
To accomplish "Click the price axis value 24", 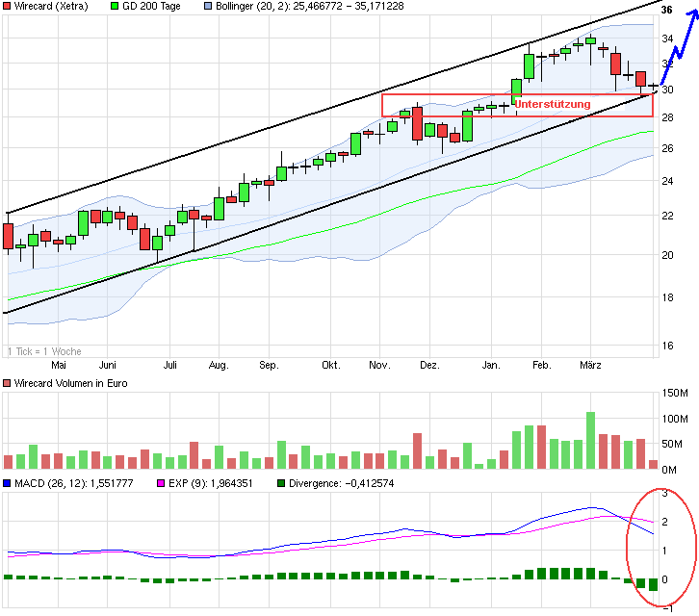I will (x=667, y=181).
